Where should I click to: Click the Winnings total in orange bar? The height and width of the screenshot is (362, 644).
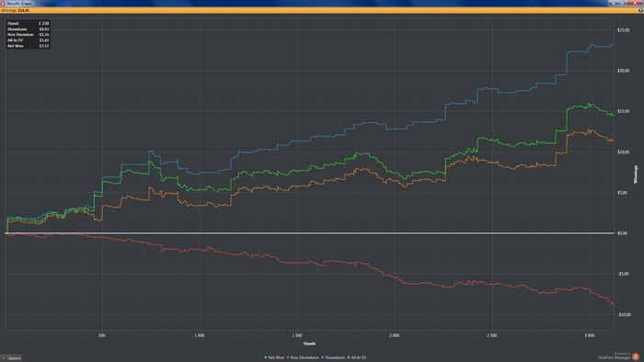coord(16,10)
